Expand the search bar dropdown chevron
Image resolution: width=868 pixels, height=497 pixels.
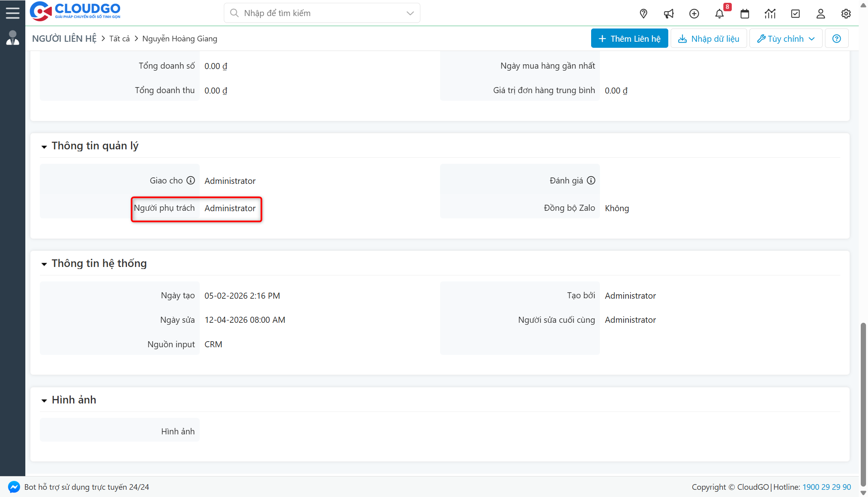pos(409,13)
